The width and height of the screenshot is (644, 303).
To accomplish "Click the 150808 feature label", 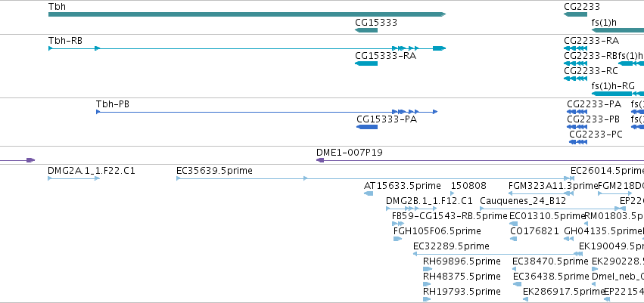I will pos(468,185).
